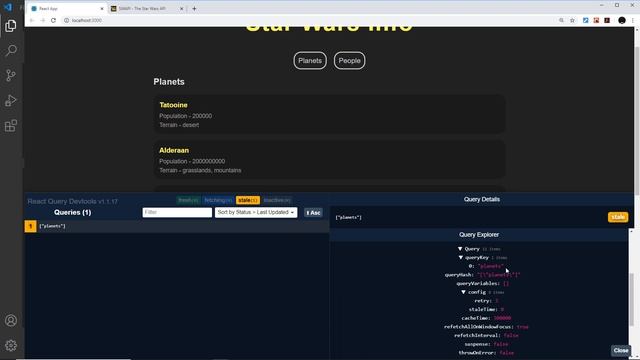Open the browser profile avatar
Screen dimensions: 640x360
coord(622,20)
